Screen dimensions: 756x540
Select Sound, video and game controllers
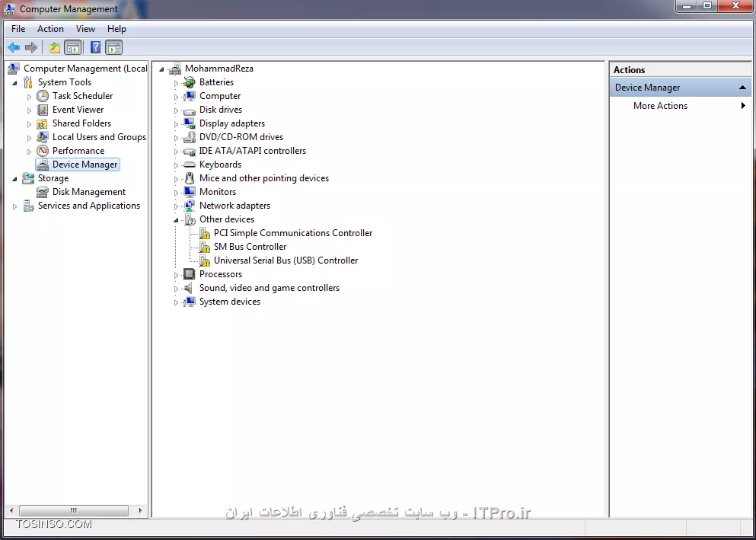(x=270, y=288)
